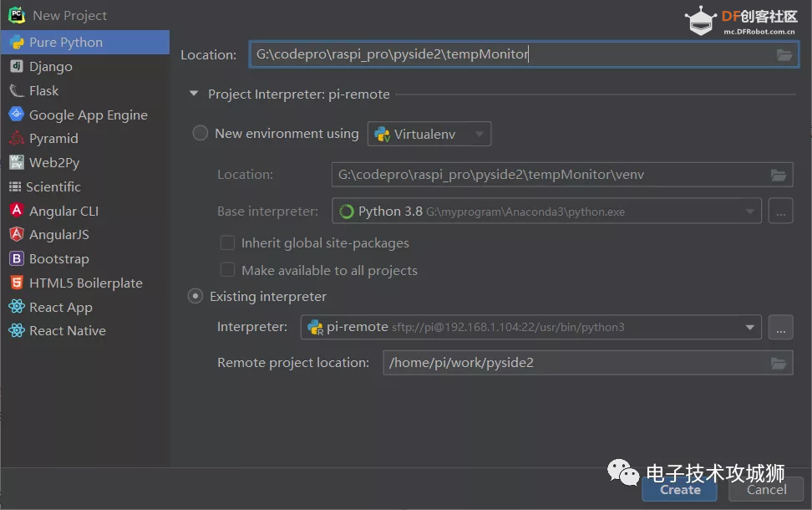Enable Make available to all projects

[227, 270]
